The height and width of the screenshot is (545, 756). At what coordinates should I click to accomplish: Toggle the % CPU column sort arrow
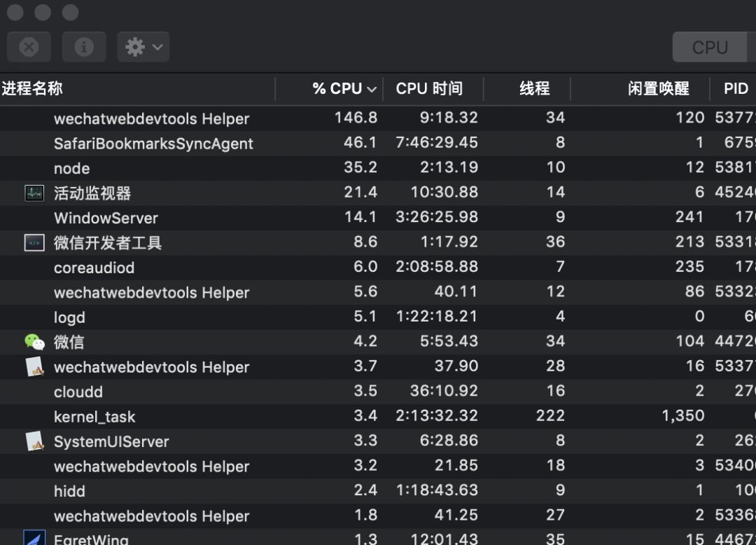[371, 89]
